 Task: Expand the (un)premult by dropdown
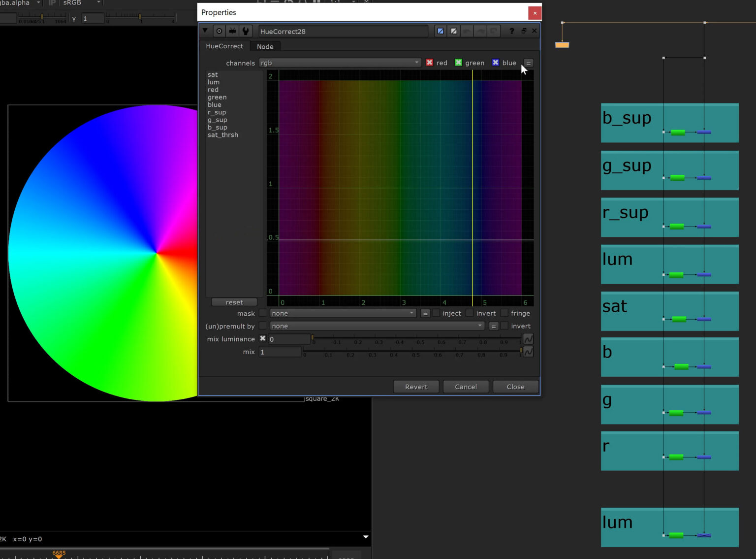click(377, 326)
